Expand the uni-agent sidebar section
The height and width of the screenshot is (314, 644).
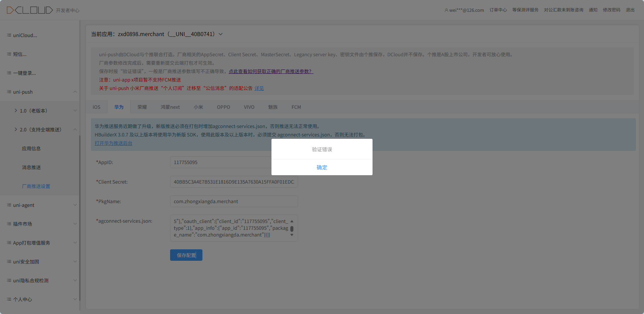click(x=75, y=205)
